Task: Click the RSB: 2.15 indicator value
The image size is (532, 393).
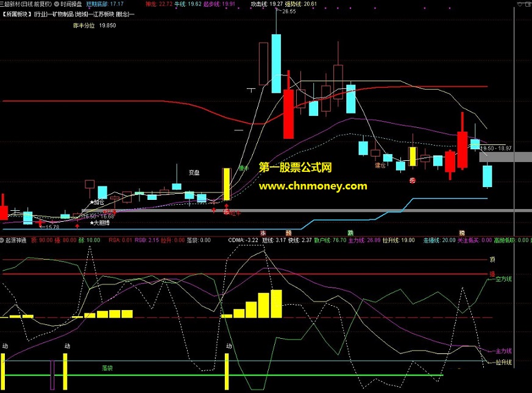Action: pos(147,240)
